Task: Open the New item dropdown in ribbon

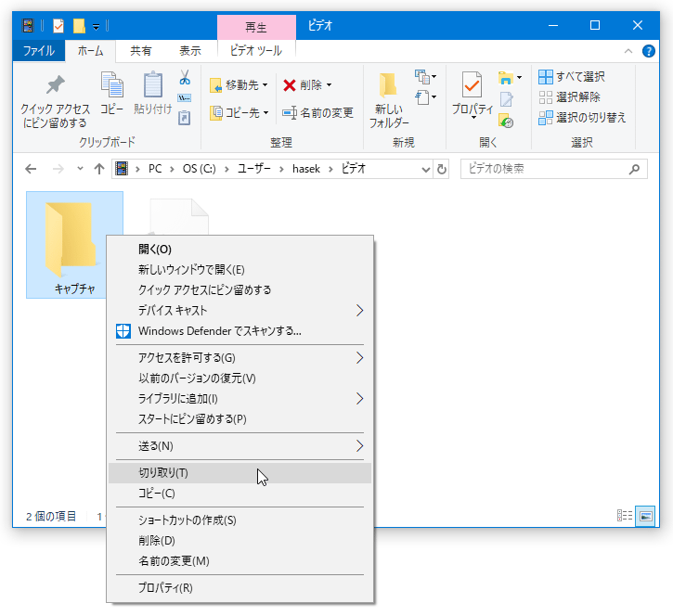Action: click(x=426, y=77)
